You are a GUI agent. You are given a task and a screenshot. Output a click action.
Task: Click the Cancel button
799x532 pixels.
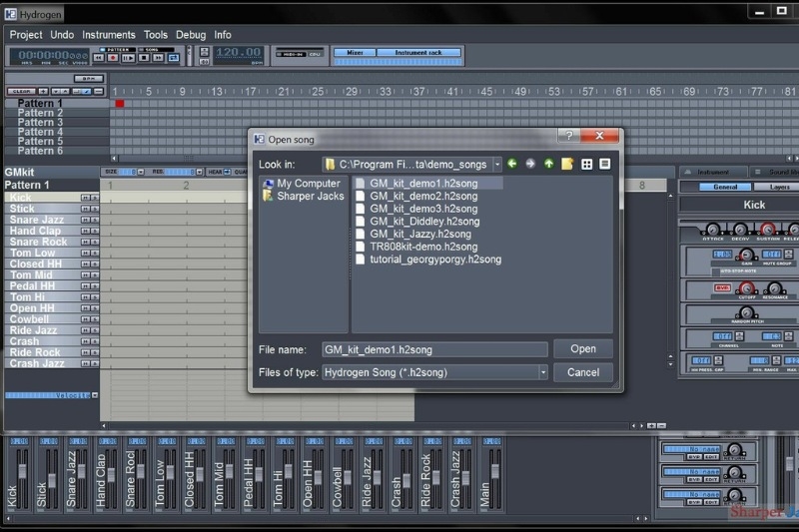tap(583, 372)
